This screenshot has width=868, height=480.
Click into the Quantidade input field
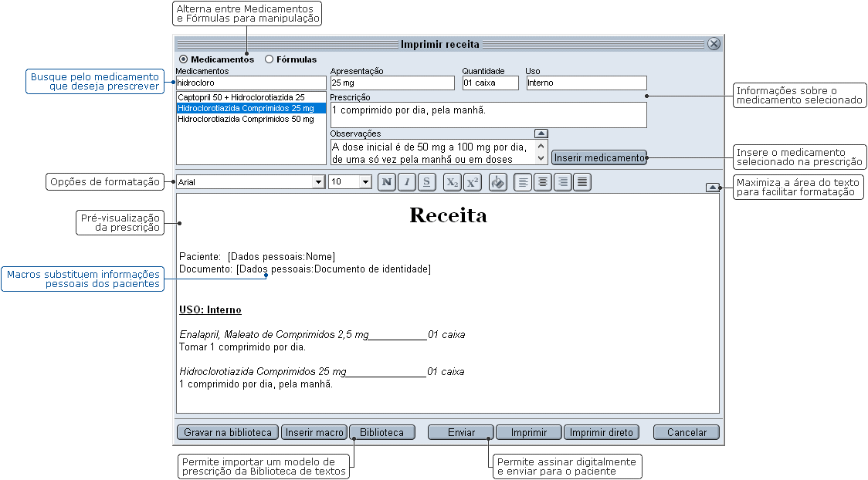[490, 83]
